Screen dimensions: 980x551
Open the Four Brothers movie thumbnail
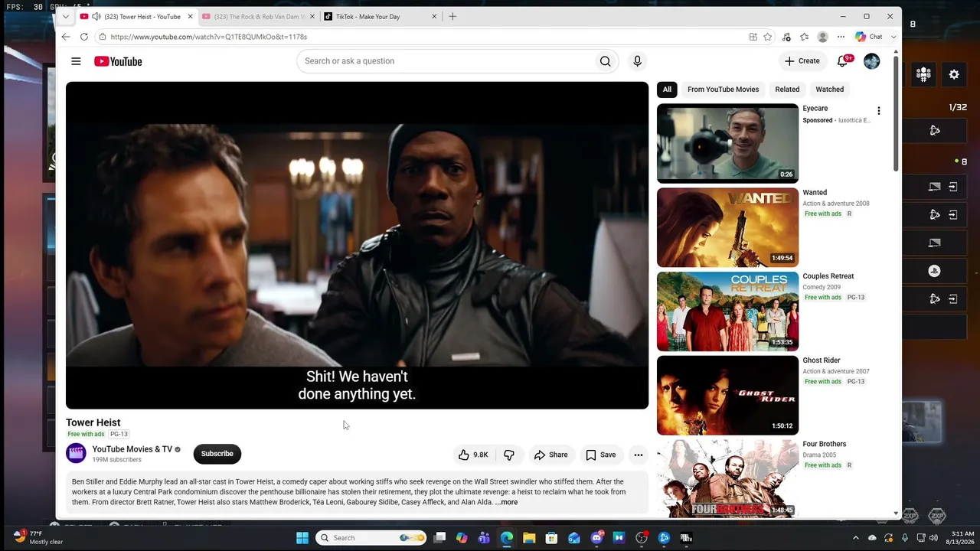727,479
